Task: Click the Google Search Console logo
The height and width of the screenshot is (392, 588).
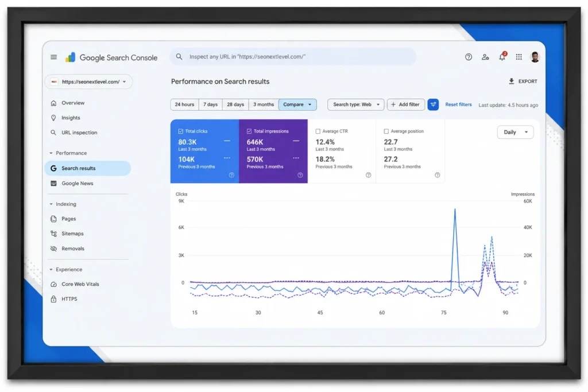Action: (111, 57)
